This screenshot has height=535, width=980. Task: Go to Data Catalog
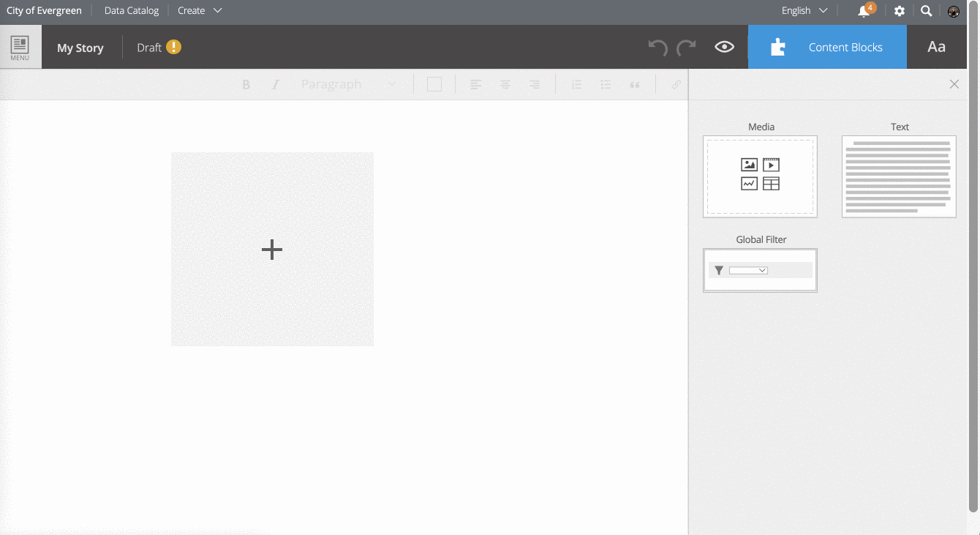tap(132, 10)
